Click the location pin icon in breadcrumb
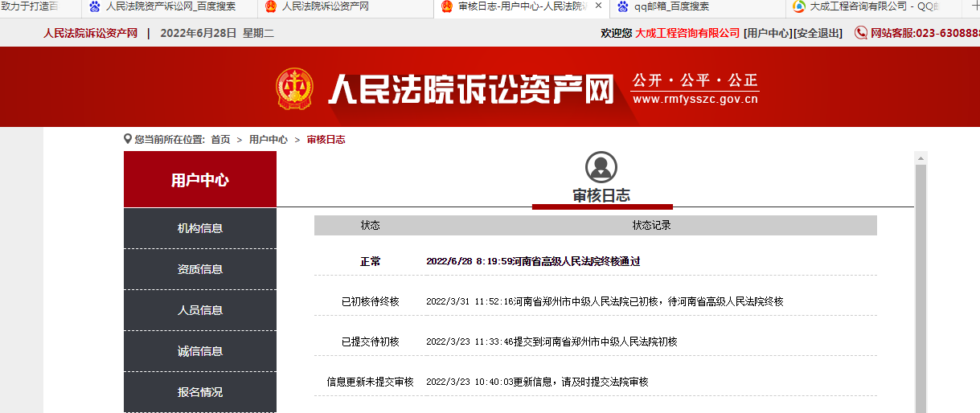Image resolution: width=980 pixels, height=413 pixels. (128, 139)
